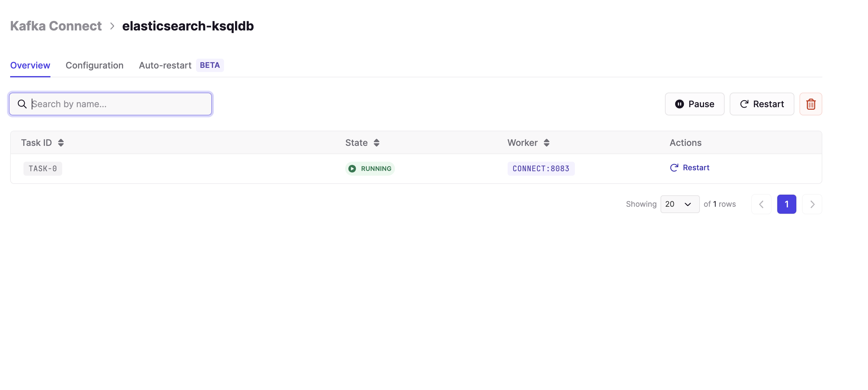Go back to Kafka Connect breadcrumb
The width and height of the screenshot is (868, 390).
(x=56, y=26)
